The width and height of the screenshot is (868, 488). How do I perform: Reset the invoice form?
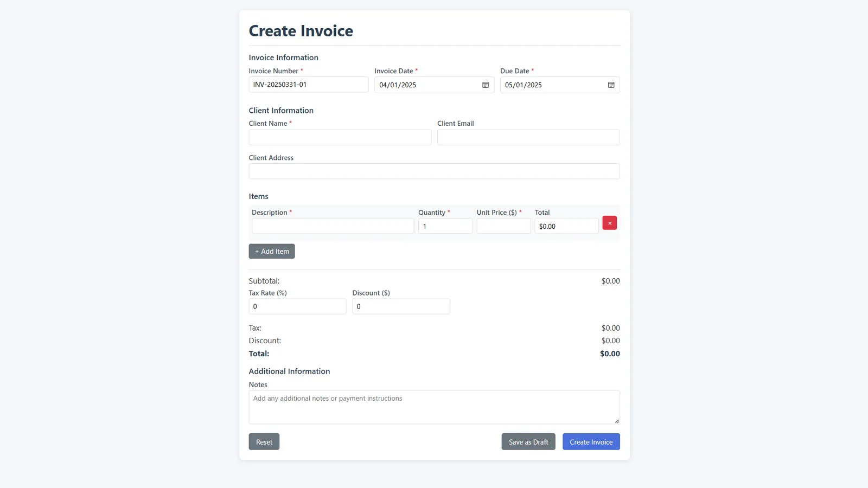tap(264, 442)
